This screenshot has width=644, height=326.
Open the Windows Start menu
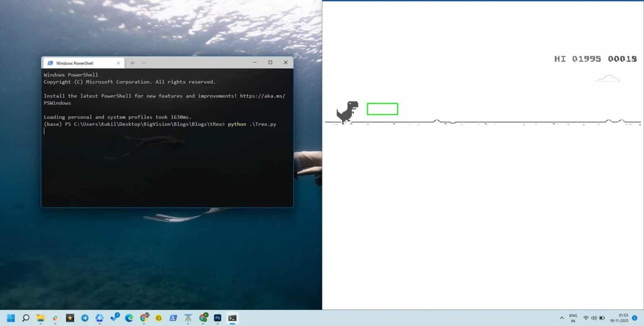pos(11,318)
